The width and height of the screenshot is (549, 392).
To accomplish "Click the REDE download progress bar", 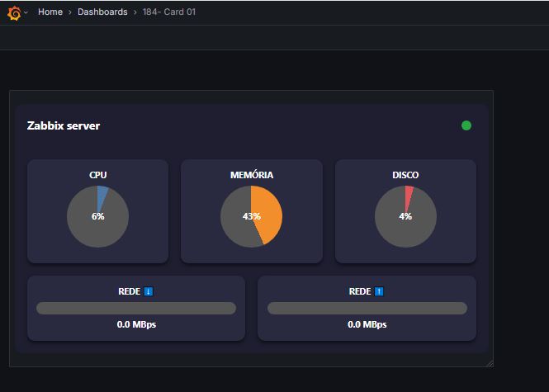I will (x=136, y=309).
